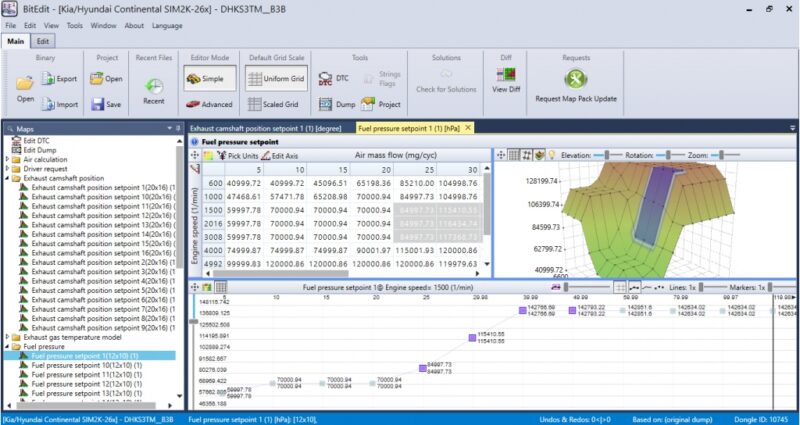The image size is (800, 425).
Task: Expand the Air calculation folder
Action: [8, 159]
